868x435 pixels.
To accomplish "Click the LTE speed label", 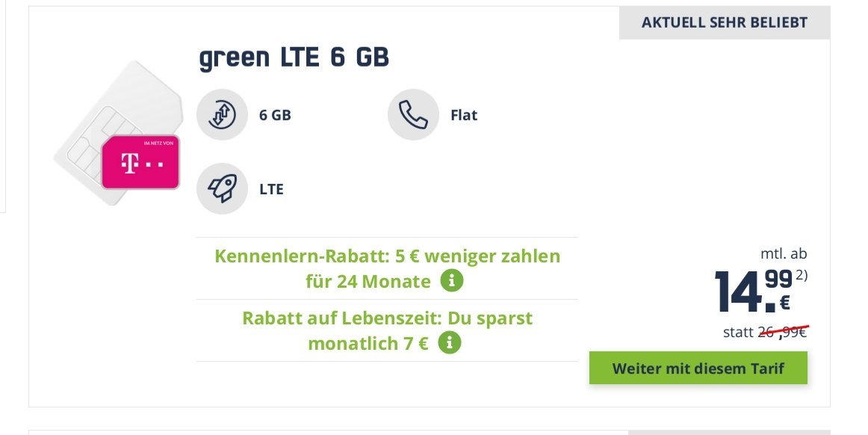I will [x=271, y=189].
